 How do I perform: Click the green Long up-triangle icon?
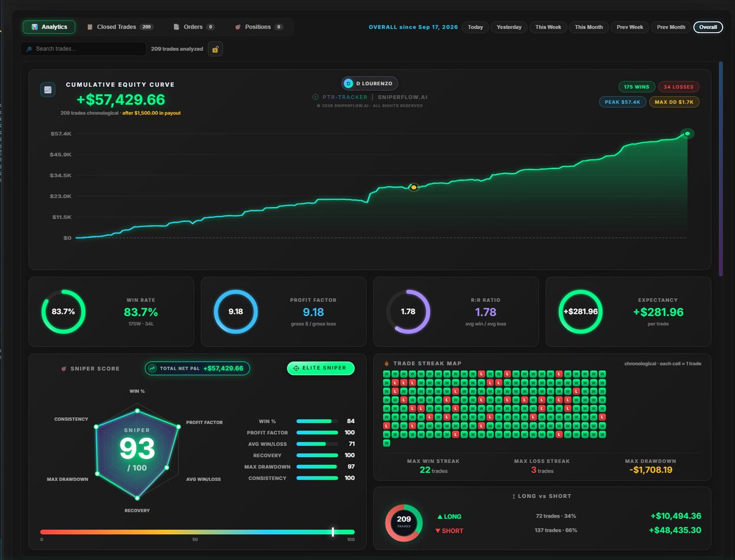pyautogui.click(x=440, y=516)
